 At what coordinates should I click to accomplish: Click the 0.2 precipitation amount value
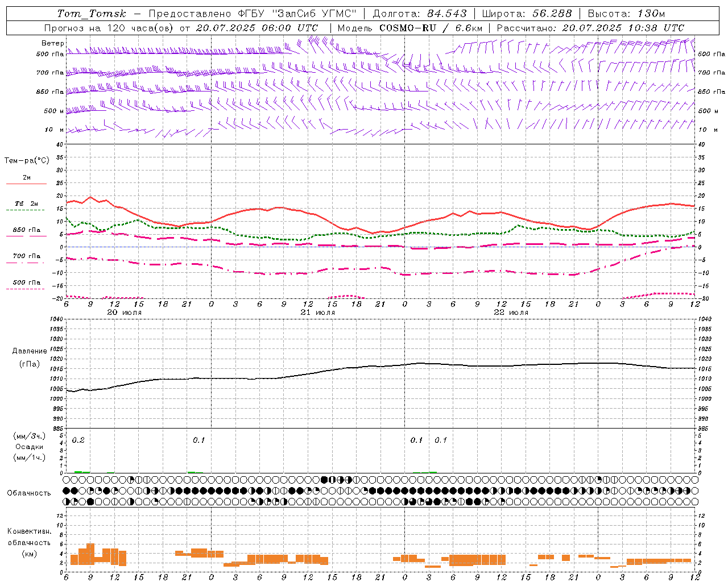[x=78, y=440]
